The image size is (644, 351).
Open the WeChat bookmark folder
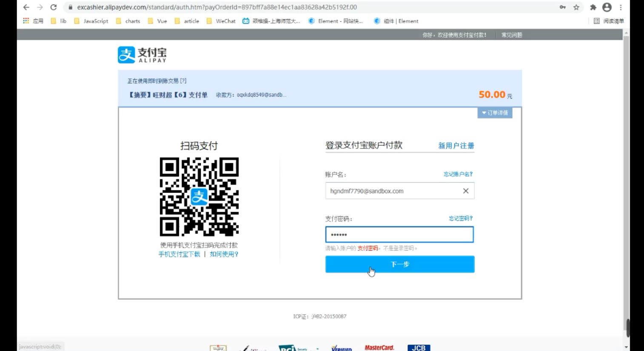point(221,21)
